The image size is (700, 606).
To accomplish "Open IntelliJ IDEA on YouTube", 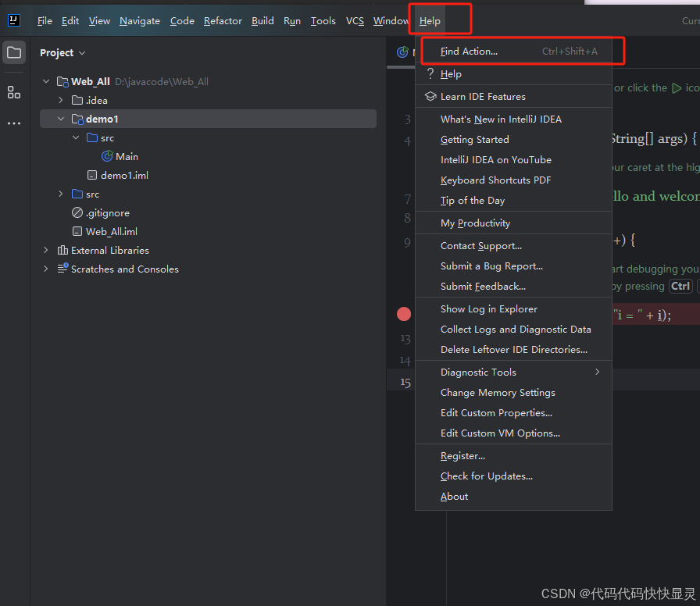I will tap(513, 160).
